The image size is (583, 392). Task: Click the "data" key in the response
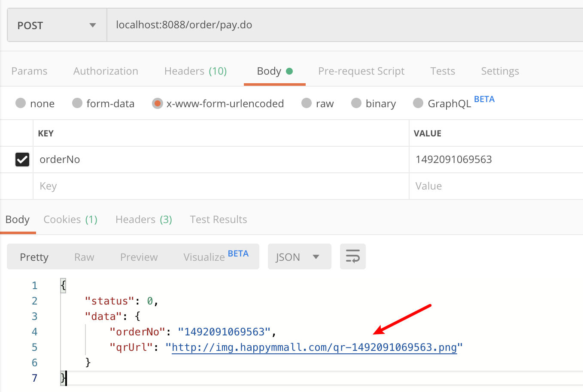103,317
